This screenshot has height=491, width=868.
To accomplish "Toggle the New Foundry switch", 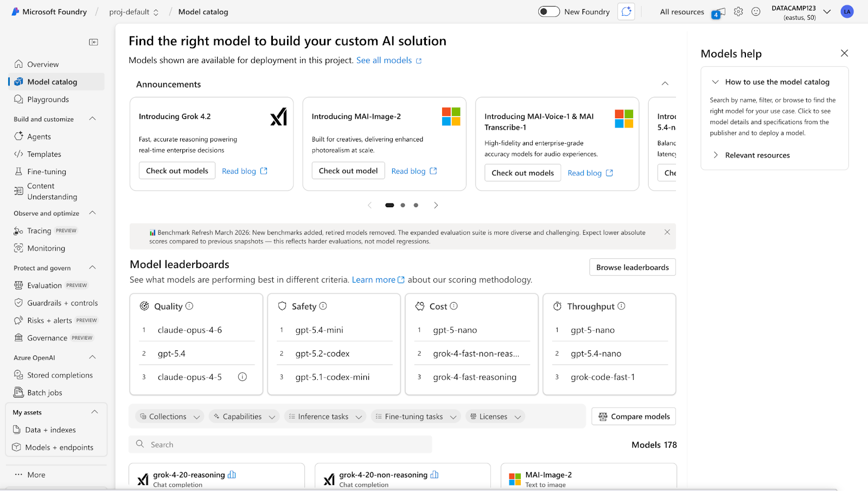I will 548,11.
